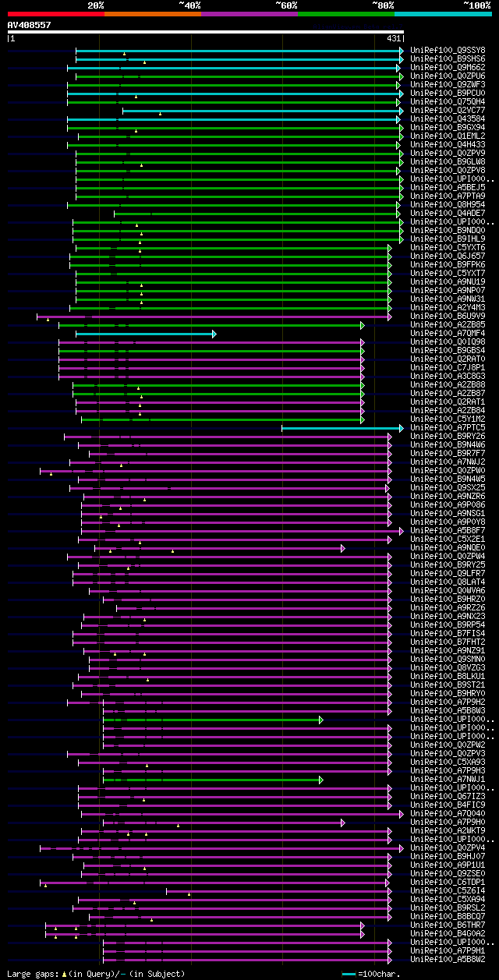Open the UniRef100_B9SHS6 hit label

(x=448, y=58)
